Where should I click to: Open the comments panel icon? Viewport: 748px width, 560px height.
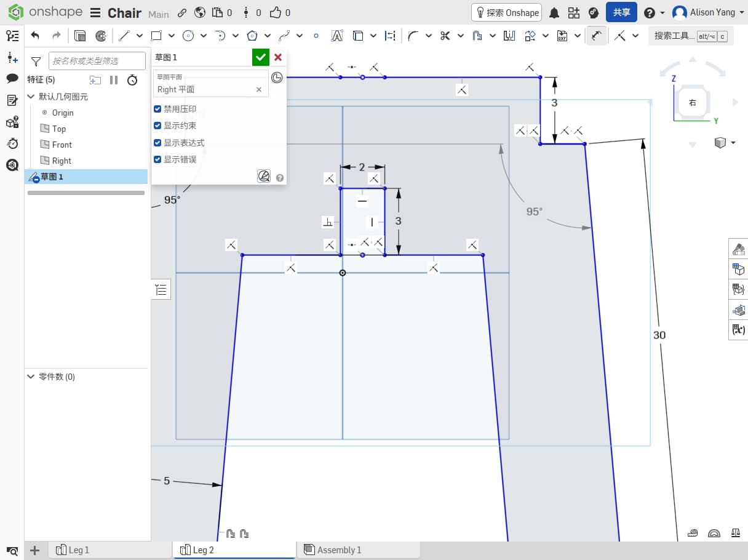[x=12, y=78]
